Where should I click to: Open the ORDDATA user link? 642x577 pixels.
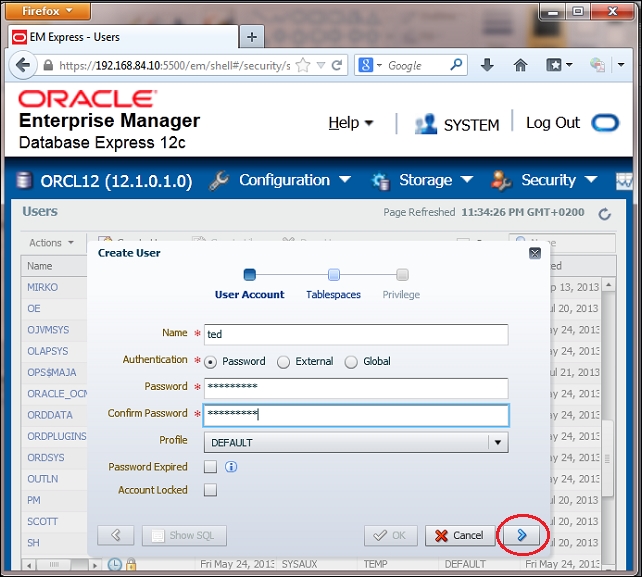tap(50, 415)
